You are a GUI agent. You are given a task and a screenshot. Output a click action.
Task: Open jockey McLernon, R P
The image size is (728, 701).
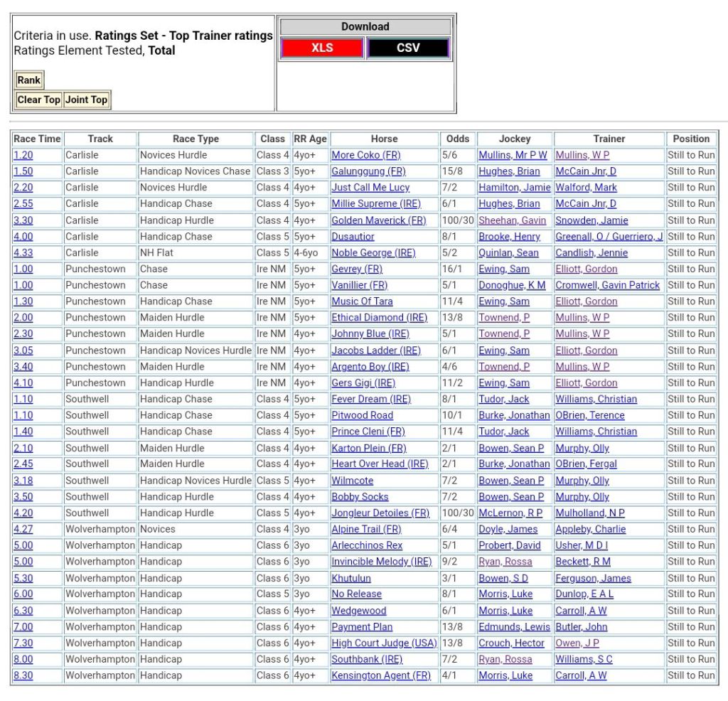(510, 513)
